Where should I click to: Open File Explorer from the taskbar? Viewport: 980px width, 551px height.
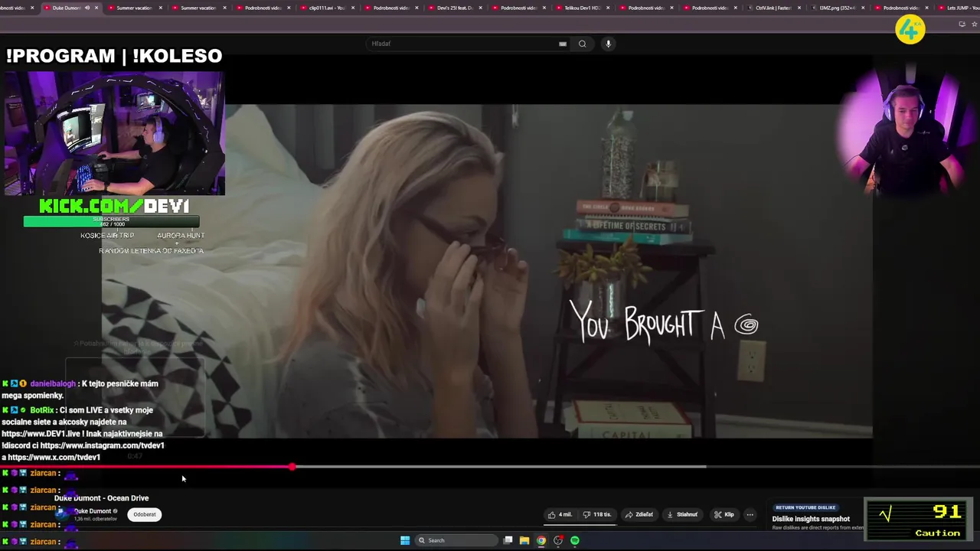pos(524,540)
